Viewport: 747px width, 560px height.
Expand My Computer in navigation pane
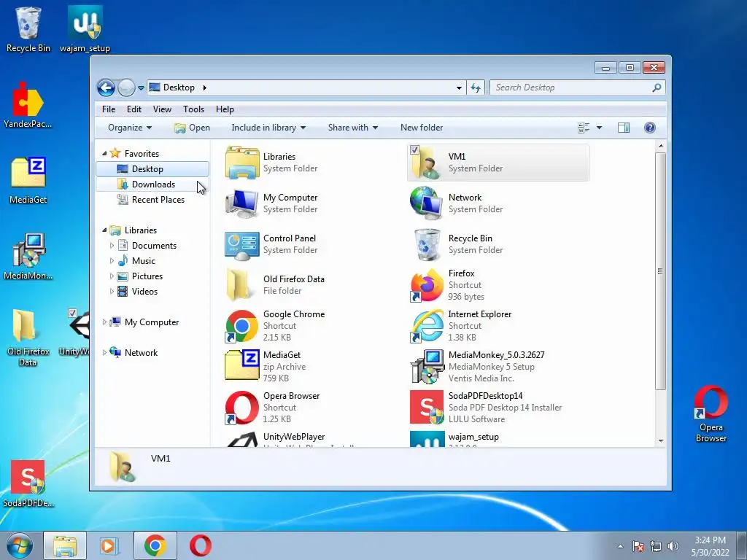tap(104, 322)
